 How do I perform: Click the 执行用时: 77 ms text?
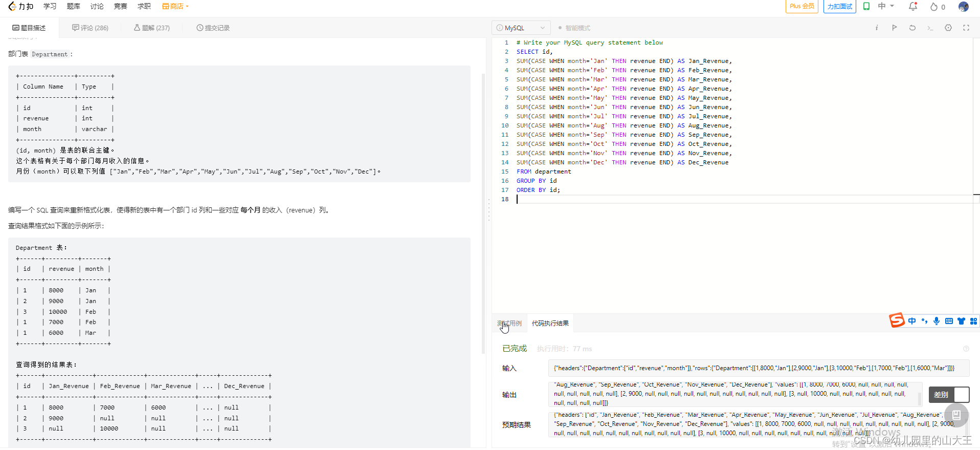[x=564, y=349]
